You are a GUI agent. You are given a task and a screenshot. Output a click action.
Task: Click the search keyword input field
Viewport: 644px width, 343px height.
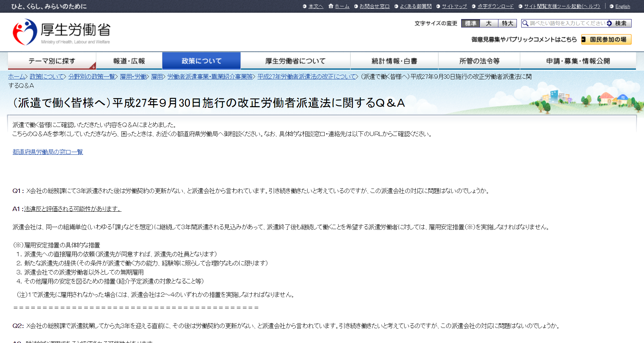[567, 23]
